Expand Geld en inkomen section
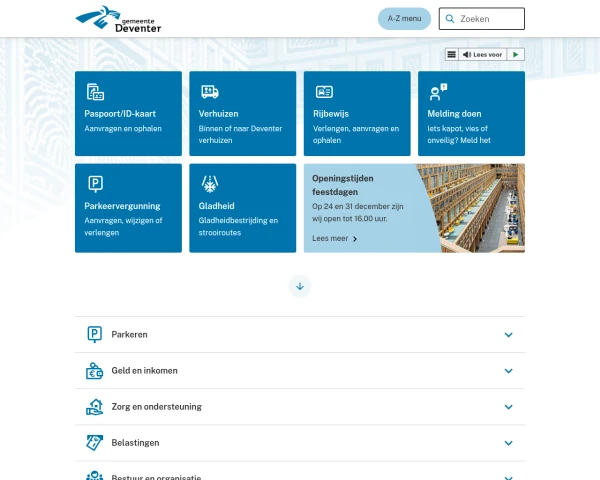The height and width of the screenshot is (480, 600). pos(300,371)
